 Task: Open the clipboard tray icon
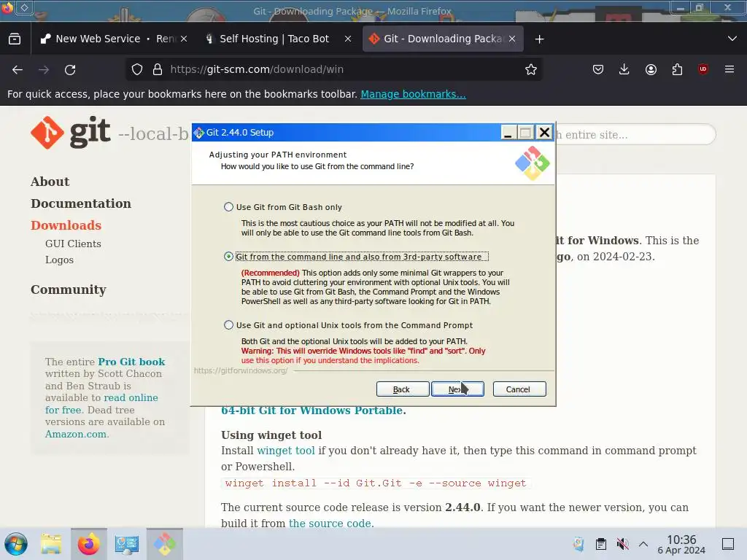click(601, 544)
